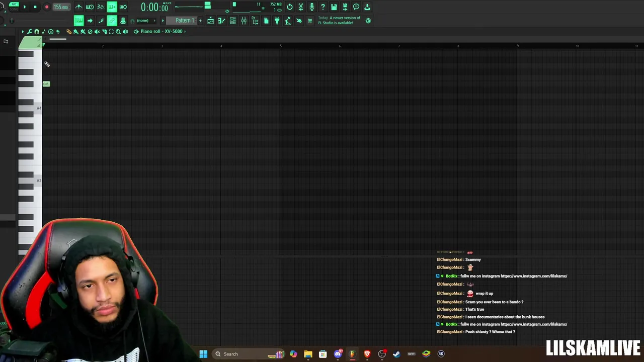Open the piano roll wrench tools icon
This screenshot has width=644, height=362.
point(30,32)
